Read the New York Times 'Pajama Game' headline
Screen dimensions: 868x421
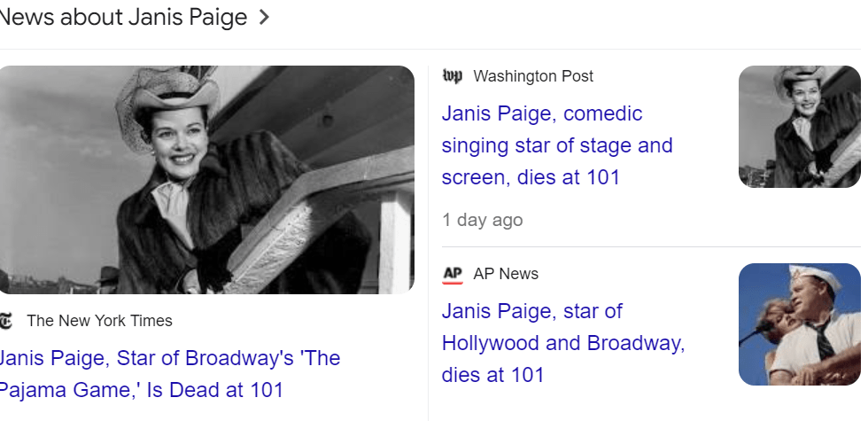pyautogui.click(x=168, y=374)
